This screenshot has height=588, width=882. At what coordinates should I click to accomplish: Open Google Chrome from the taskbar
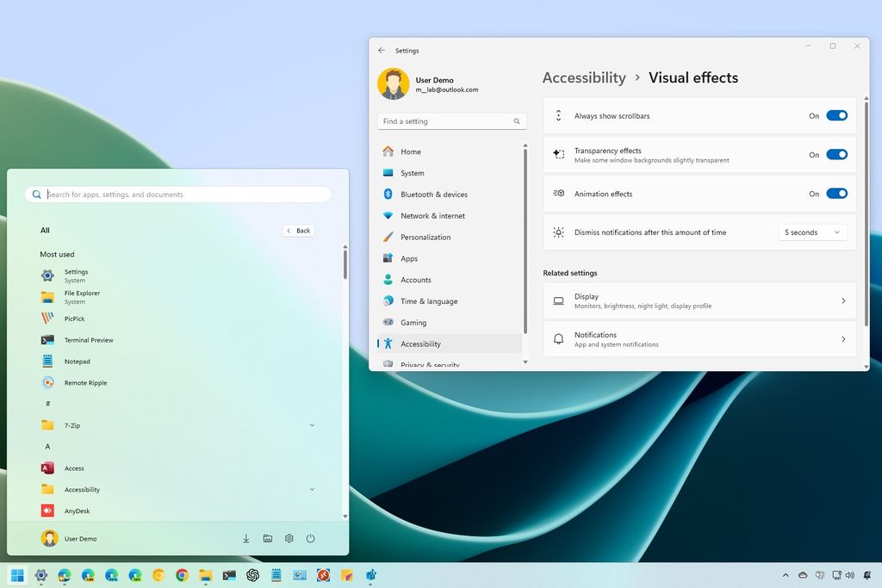(181, 575)
